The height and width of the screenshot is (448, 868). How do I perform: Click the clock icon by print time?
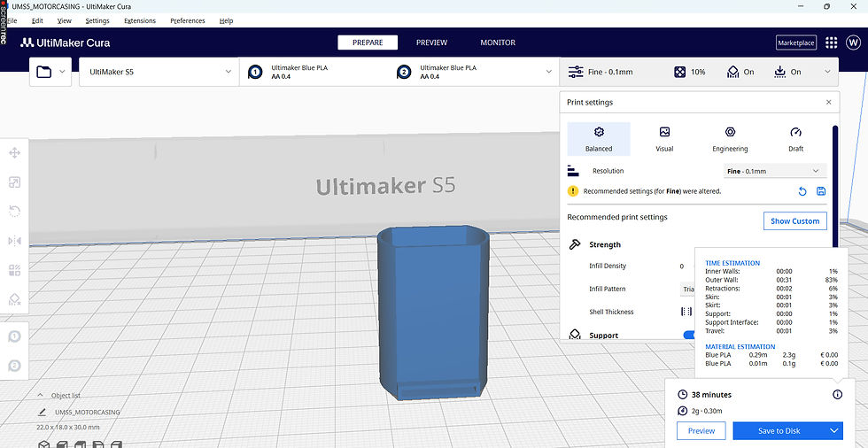[x=683, y=394]
